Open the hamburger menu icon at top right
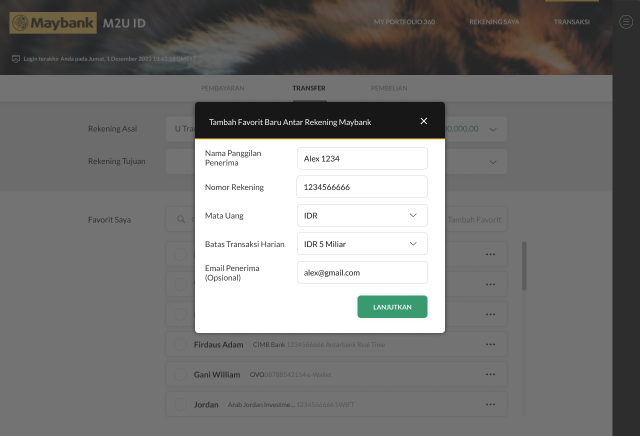Screen dimensions: 640x436 pos(626,22)
